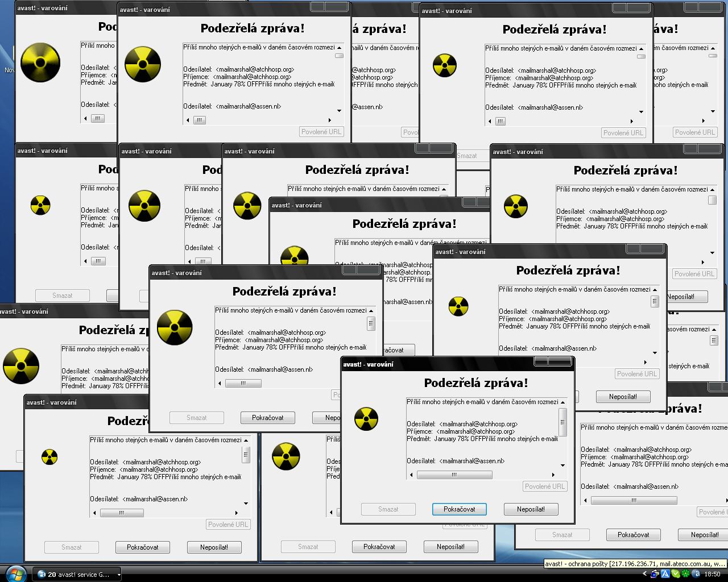The width and height of the screenshot is (728, 582).
Task: Click radiation icon in second-row dialog second from left
Action: tap(144, 206)
